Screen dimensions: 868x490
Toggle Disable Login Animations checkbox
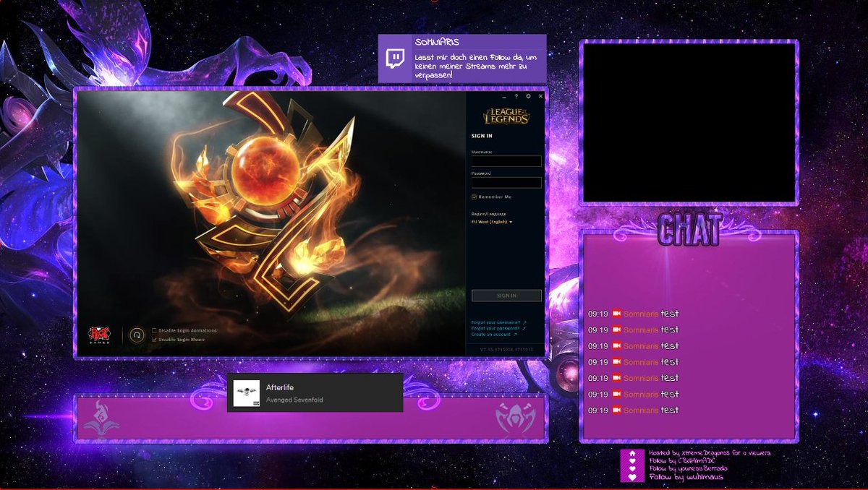[x=154, y=330]
